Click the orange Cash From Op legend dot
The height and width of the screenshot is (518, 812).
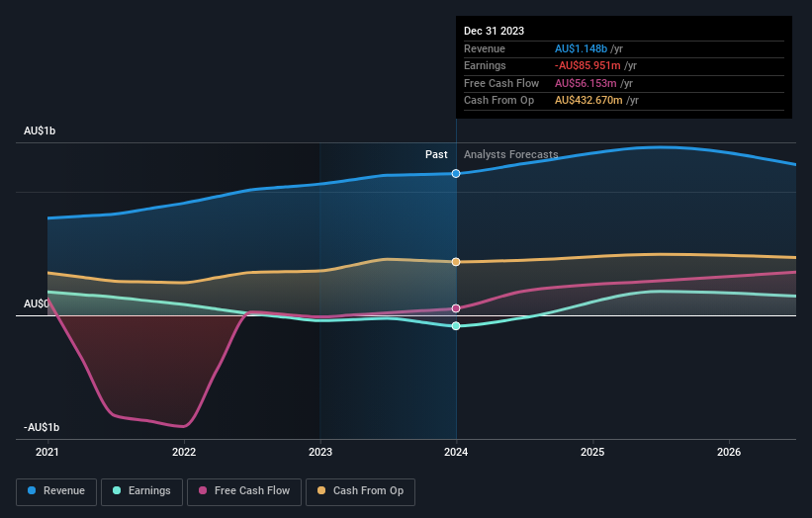(x=321, y=490)
